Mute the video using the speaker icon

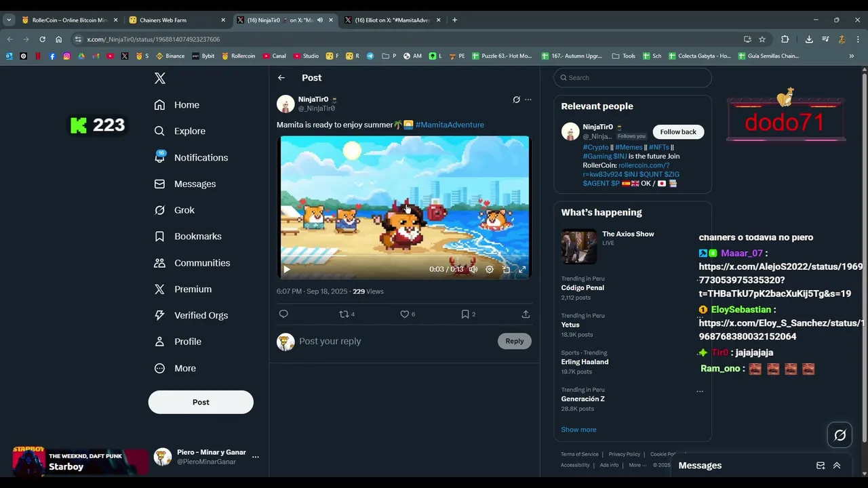473,269
